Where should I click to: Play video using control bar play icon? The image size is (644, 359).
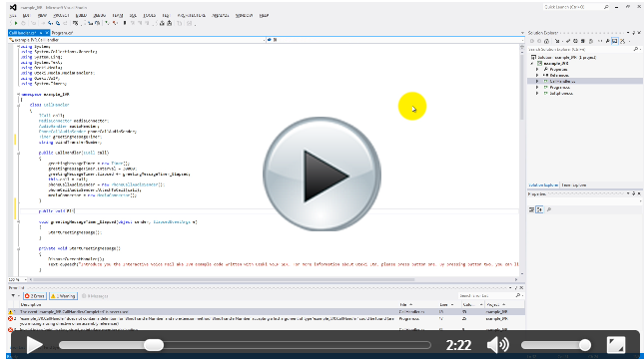(35, 345)
